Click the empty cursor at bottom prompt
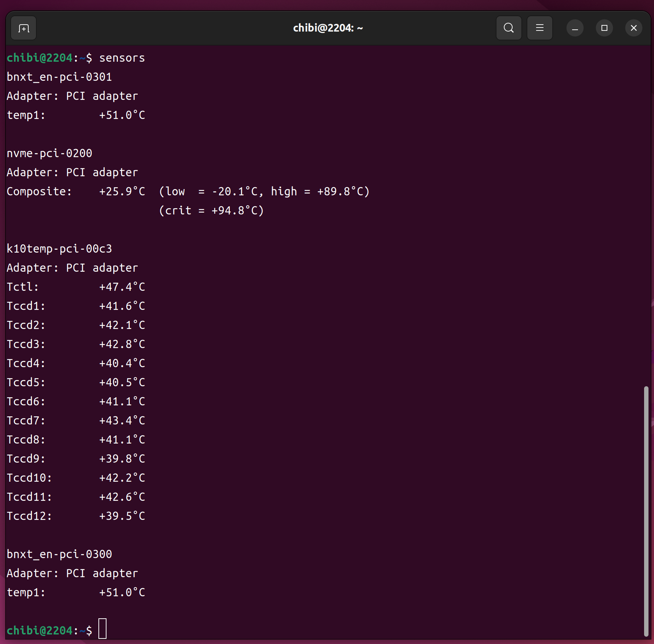 click(x=102, y=629)
